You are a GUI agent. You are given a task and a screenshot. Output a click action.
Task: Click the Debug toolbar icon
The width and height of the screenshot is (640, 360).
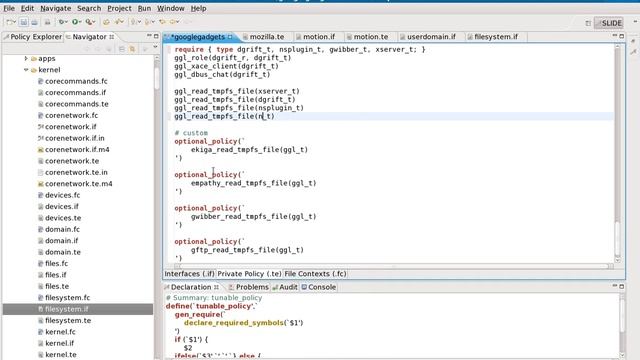[x=61, y=22]
